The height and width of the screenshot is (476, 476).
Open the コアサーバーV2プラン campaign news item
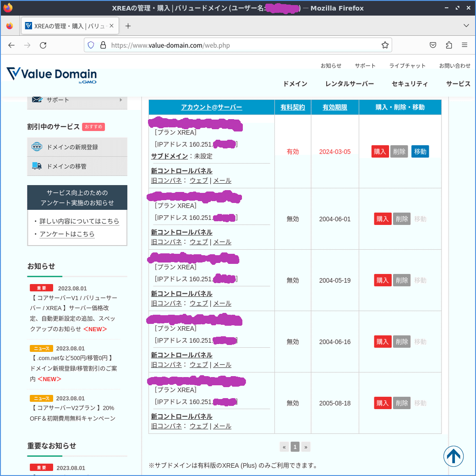pos(72,413)
